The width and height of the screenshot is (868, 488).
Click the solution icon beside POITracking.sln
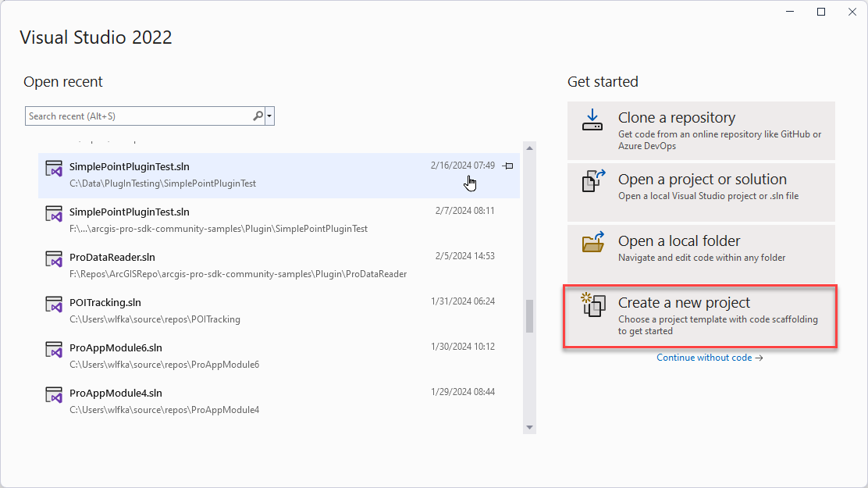click(x=54, y=305)
